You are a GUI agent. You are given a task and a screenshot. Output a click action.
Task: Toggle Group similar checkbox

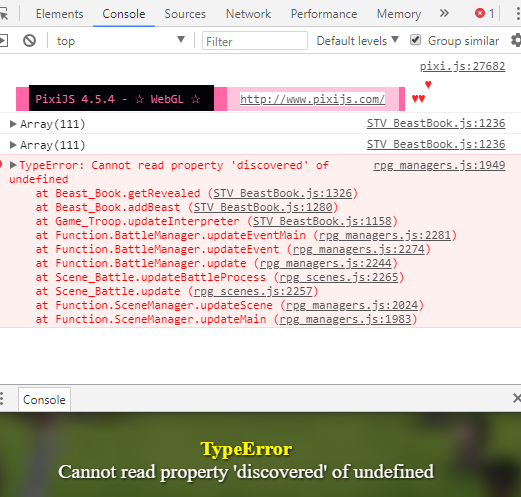tap(415, 40)
